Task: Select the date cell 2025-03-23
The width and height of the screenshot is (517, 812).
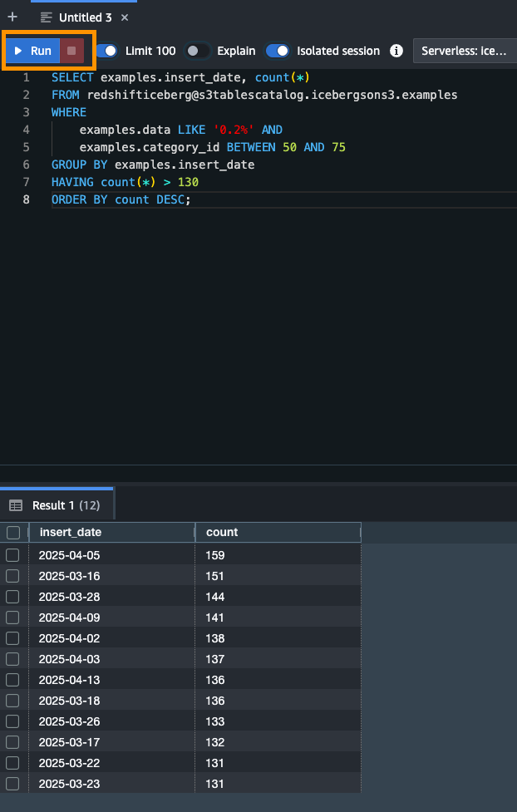Action: pos(112,783)
